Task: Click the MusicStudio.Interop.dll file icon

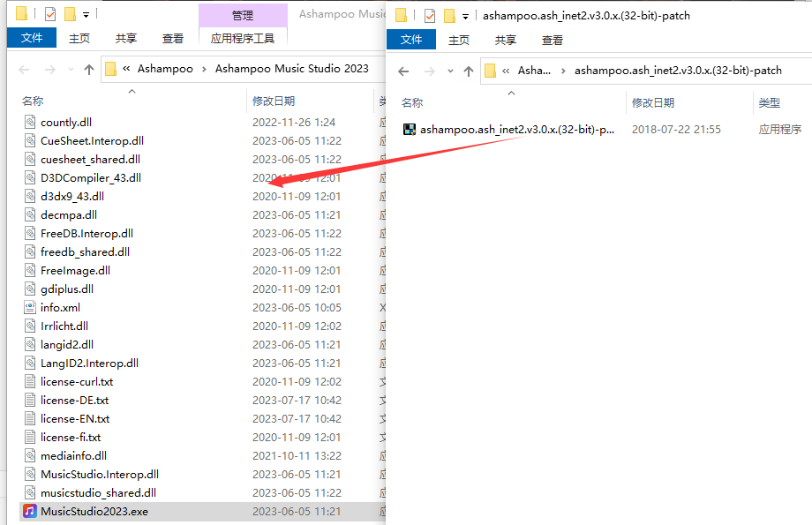Action: click(30, 474)
